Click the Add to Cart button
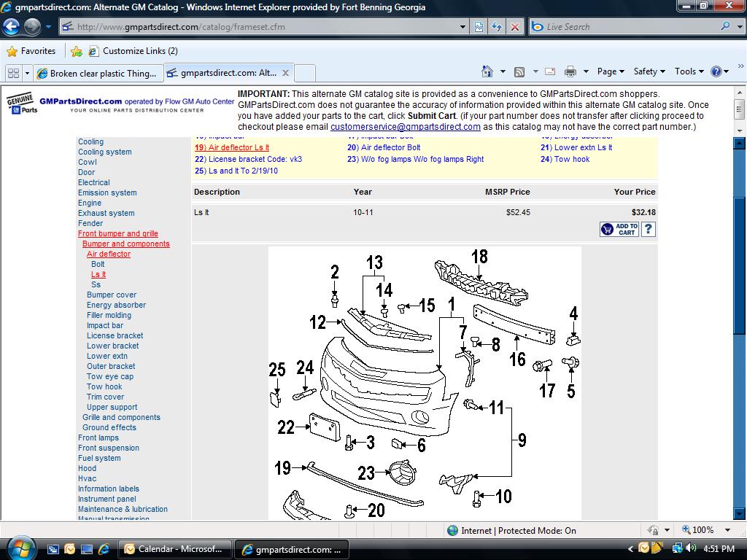The height and width of the screenshot is (560, 747). [619, 229]
